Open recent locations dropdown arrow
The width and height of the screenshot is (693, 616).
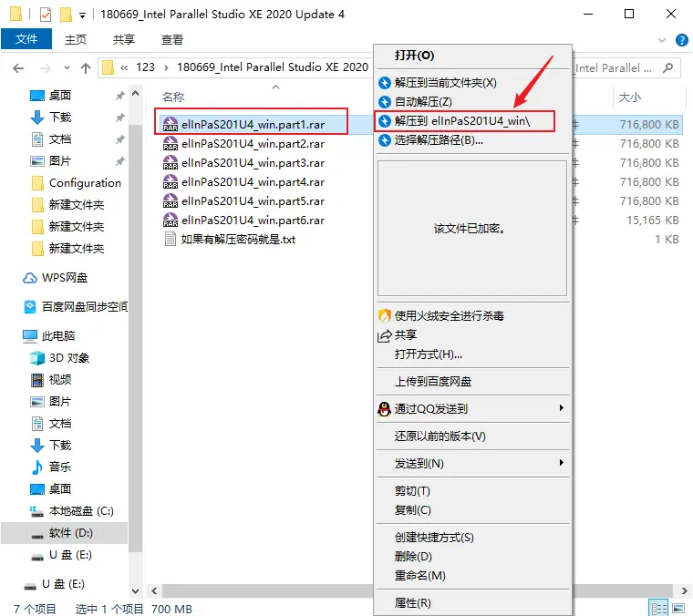[x=67, y=68]
